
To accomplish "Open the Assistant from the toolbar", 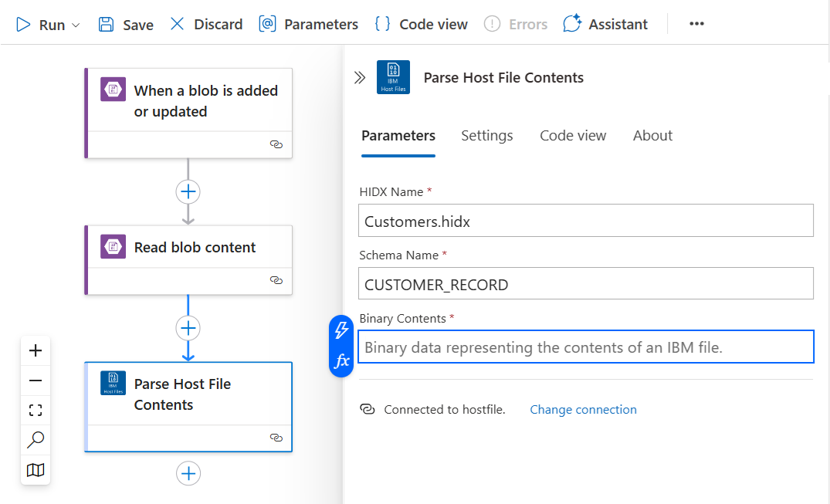I will 605,25.
